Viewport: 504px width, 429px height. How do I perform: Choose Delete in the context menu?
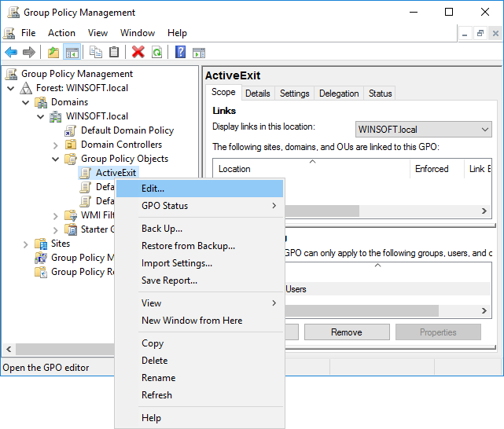tap(199, 361)
